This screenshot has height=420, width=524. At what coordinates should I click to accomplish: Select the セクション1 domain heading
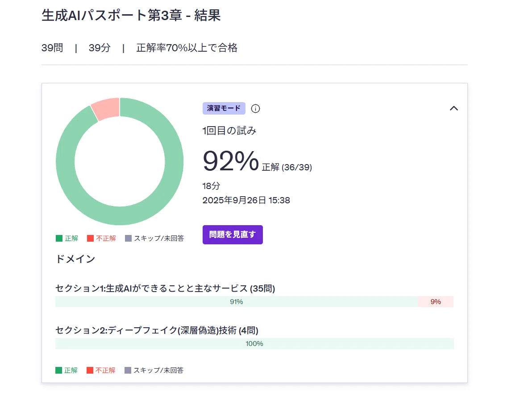[x=165, y=288]
